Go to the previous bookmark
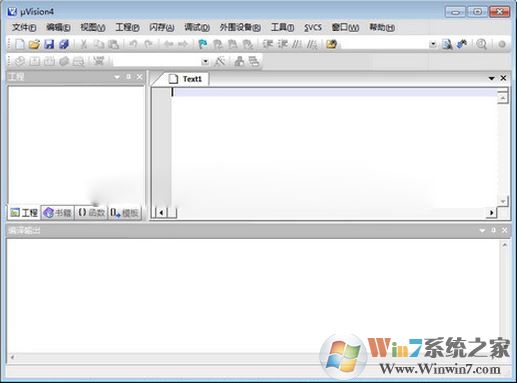Image resolution: width=517 pixels, height=383 pixels. point(218,44)
